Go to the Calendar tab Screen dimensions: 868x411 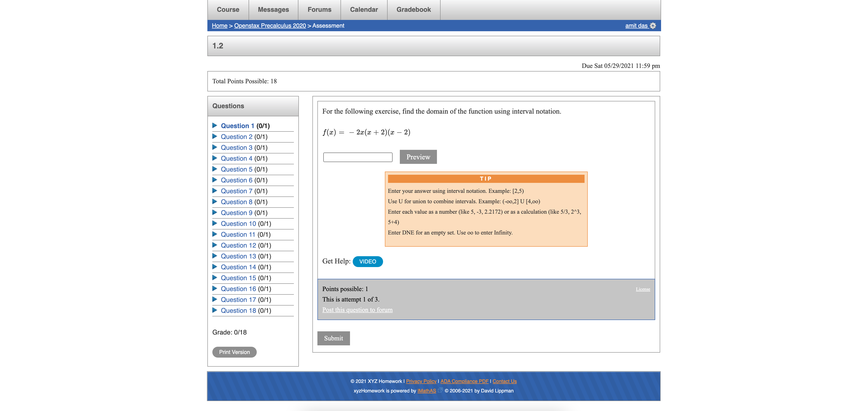point(364,10)
